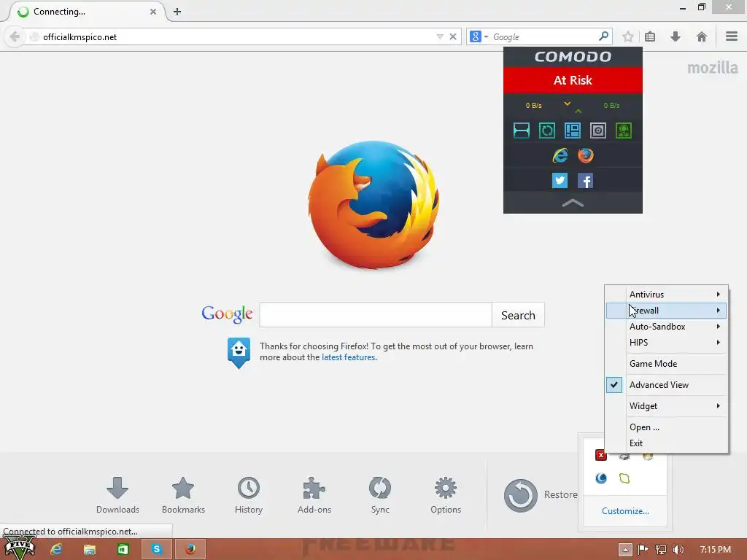The height and width of the screenshot is (560, 747).
Task: Open a new tab with plus button
Action: tap(177, 12)
